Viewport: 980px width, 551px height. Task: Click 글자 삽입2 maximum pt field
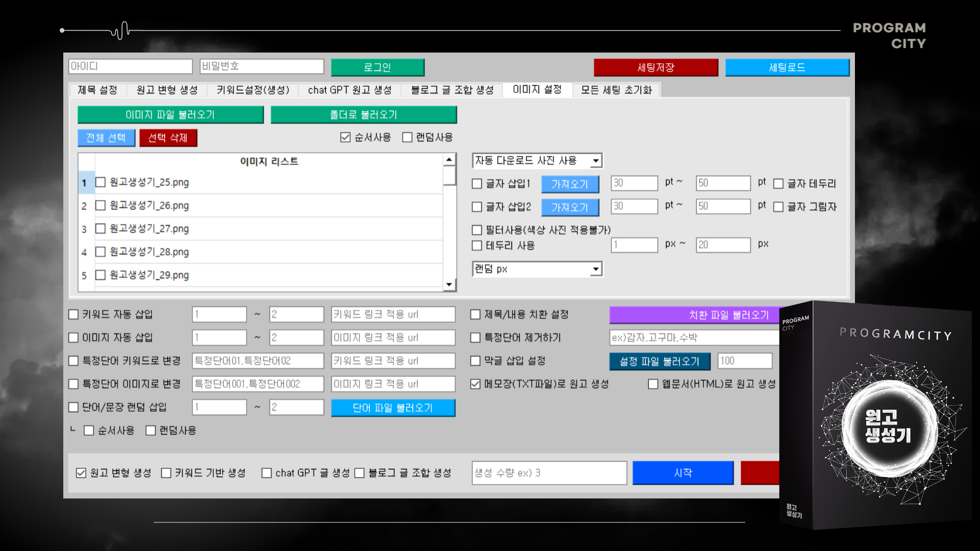(x=723, y=206)
